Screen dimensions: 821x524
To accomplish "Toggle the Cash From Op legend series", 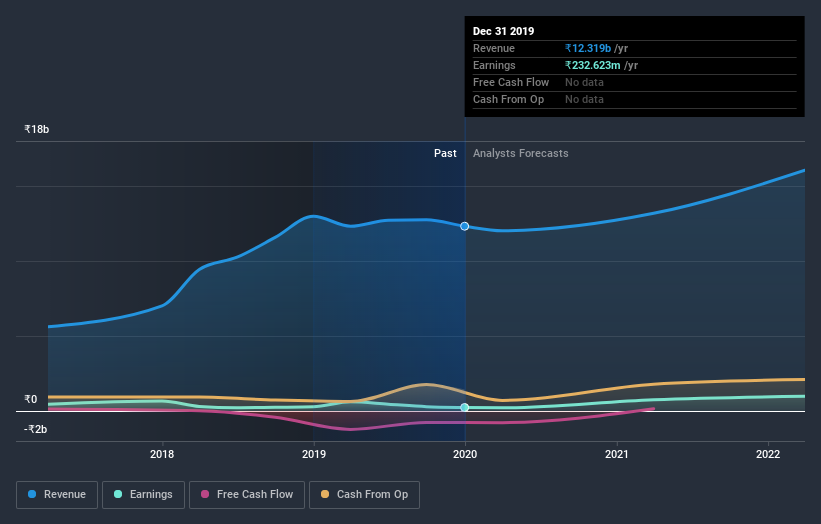I will click(x=364, y=495).
